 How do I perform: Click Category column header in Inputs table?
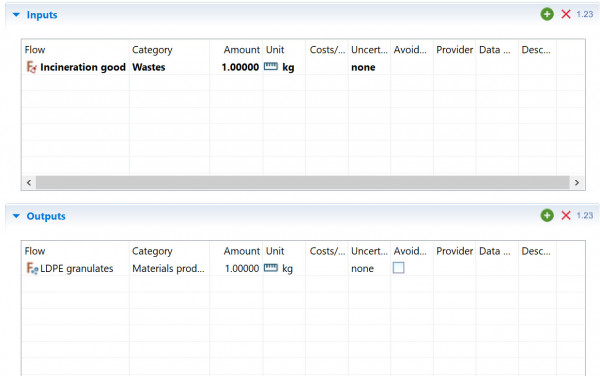[152, 50]
